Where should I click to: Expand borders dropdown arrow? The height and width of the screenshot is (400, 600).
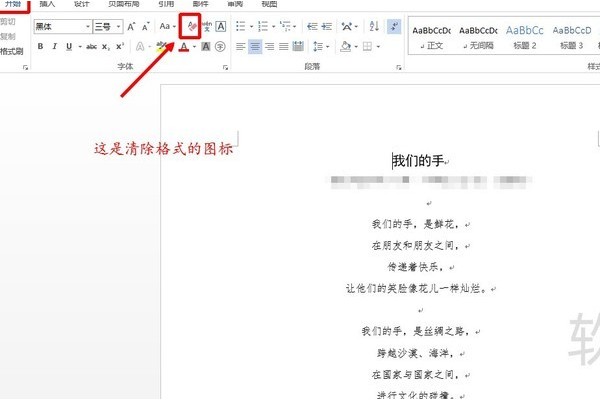point(378,47)
